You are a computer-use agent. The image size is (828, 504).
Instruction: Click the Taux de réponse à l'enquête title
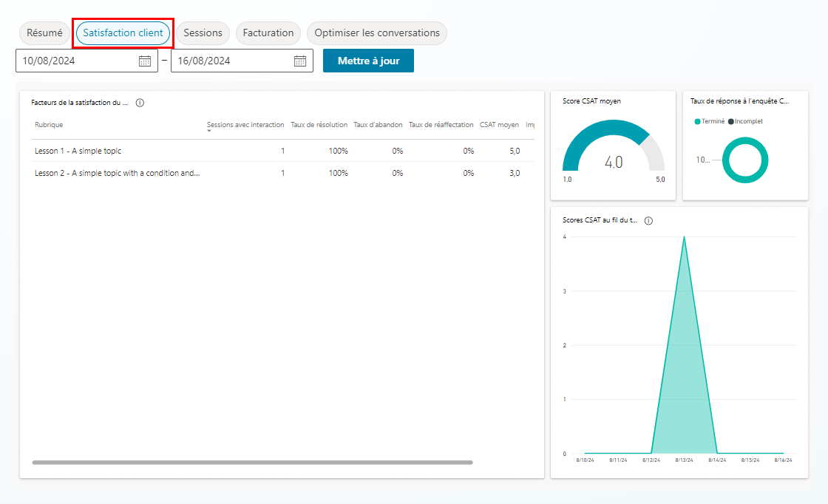pyautogui.click(x=739, y=101)
